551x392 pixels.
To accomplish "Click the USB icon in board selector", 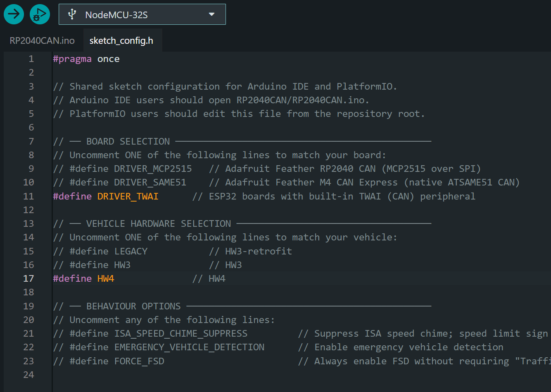I will [72, 14].
